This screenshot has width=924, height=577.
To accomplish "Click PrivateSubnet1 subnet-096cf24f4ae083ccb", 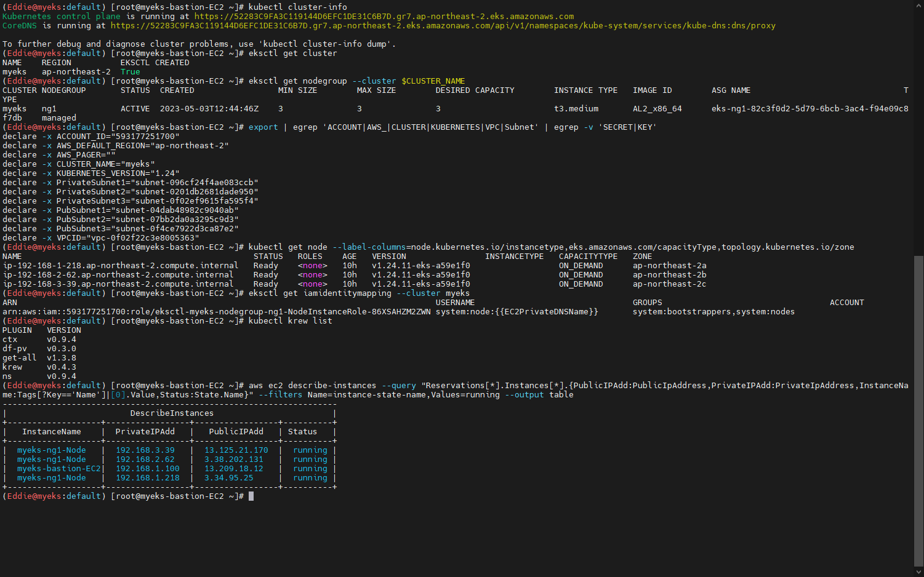I will pyautogui.click(x=195, y=183).
